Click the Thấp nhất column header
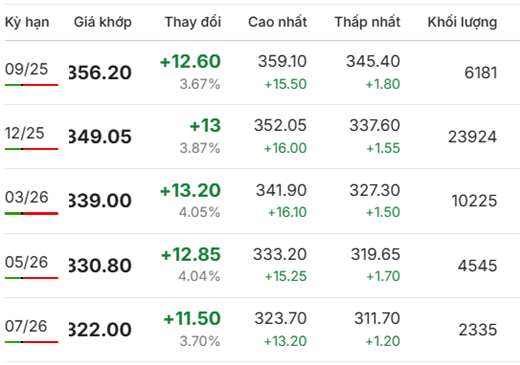 pos(367,22)
